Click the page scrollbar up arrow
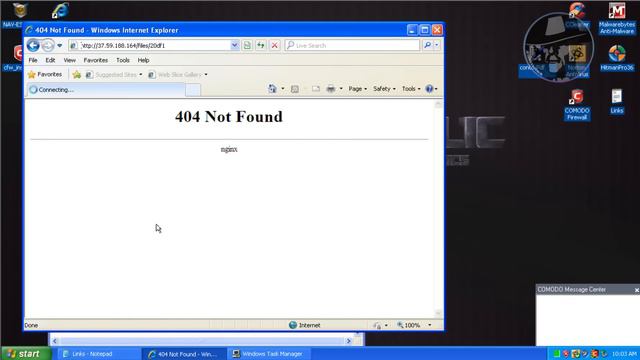The height and width of the screenshot is (360, 640). (438, 104)
